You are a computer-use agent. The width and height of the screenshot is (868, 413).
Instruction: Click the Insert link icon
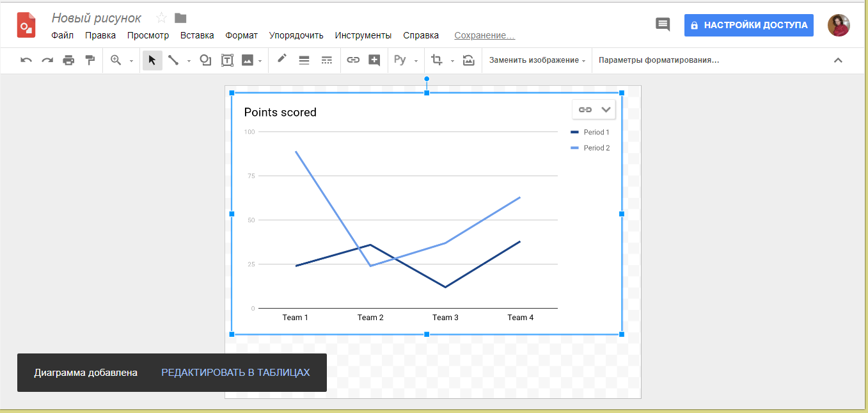point(353,60)
